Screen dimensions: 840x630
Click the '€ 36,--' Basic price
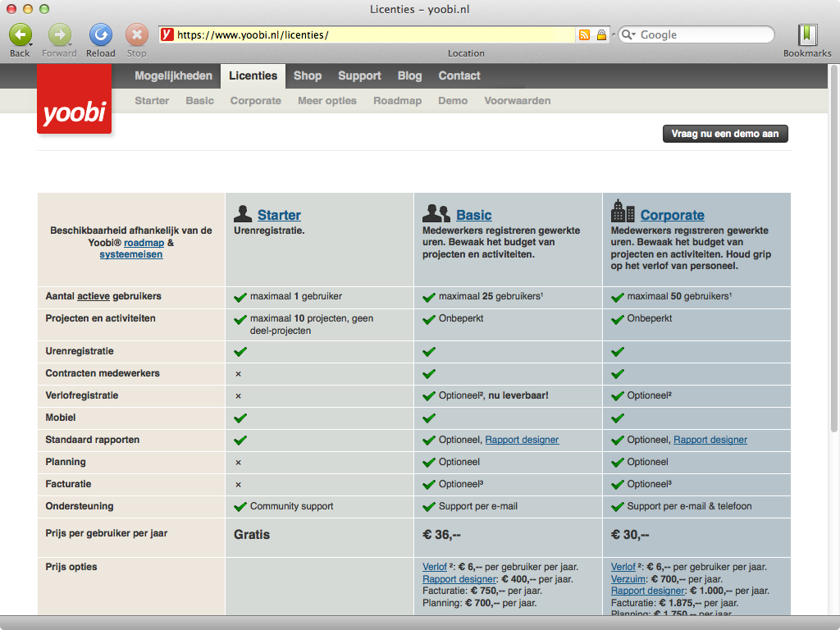click(x=441, y=535)
